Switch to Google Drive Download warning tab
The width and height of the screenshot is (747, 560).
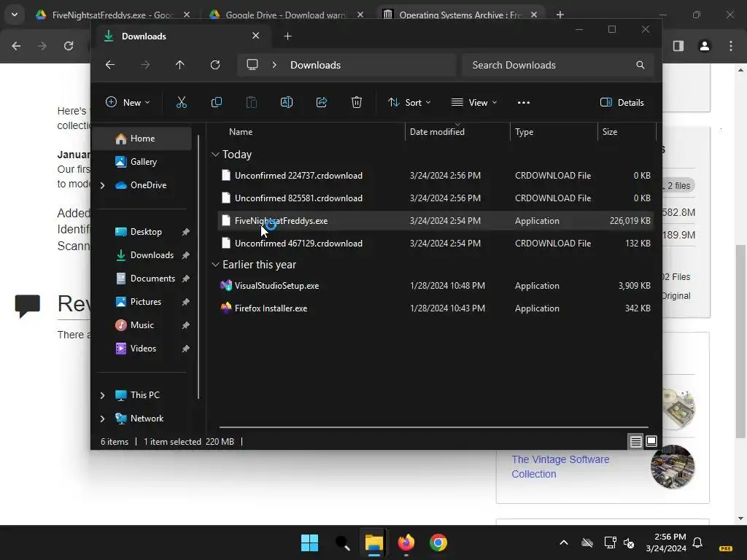(x=285, y=15)
